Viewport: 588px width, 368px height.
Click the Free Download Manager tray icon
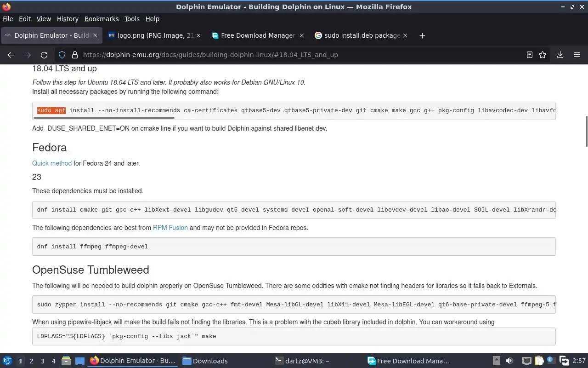point(564,361)
